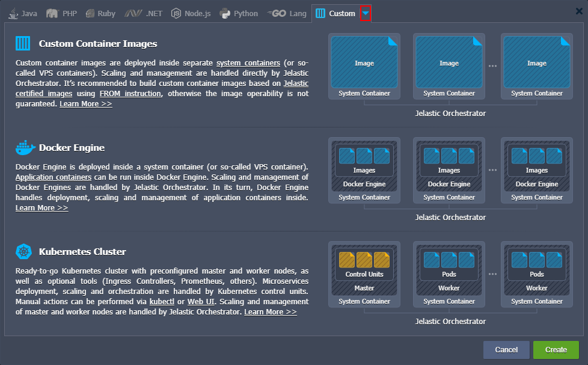Viewport: 588px width, 365px height.
Task: Click the Docker whale icon
Action: coord(25,147)
